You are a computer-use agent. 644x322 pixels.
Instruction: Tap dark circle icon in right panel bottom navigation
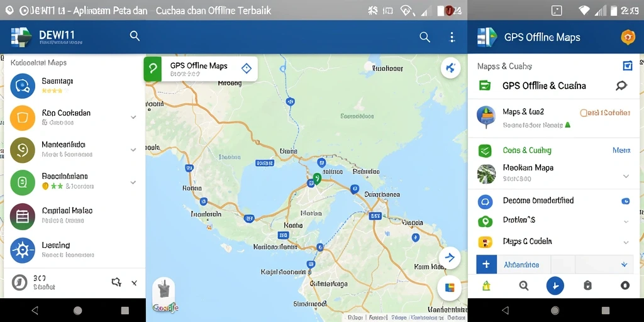tap(625, 286)
